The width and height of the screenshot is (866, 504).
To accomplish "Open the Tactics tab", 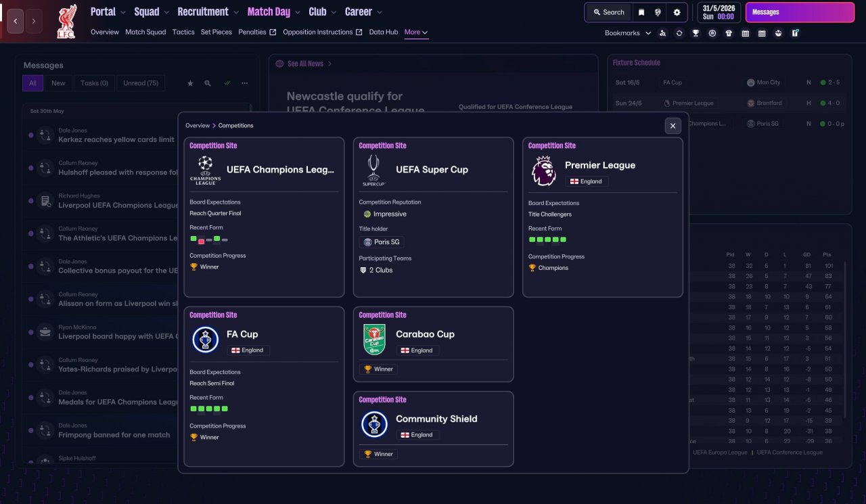I will pos(183,32).
